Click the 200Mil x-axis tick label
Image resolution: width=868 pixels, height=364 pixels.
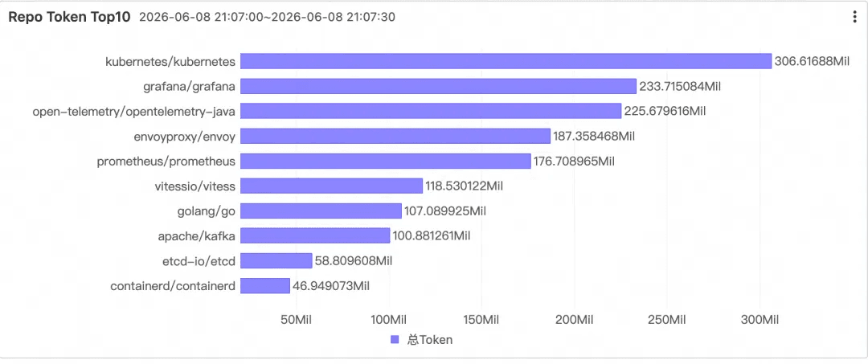(x=574, y=319)
